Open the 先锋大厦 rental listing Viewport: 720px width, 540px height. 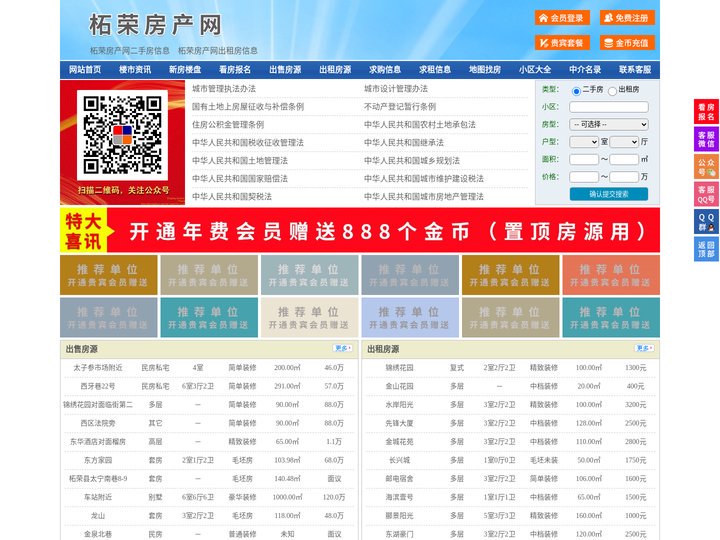tap(399, 423)
